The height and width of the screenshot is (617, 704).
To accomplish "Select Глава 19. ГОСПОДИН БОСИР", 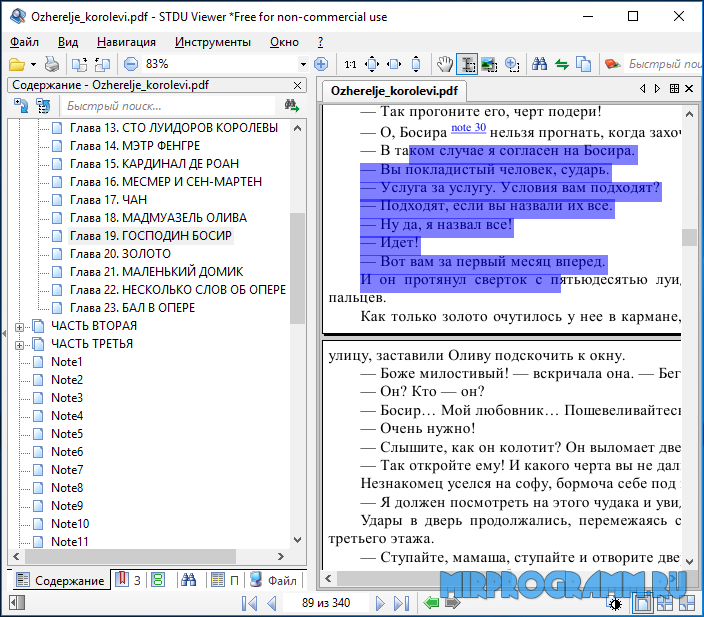I will 151,236.
